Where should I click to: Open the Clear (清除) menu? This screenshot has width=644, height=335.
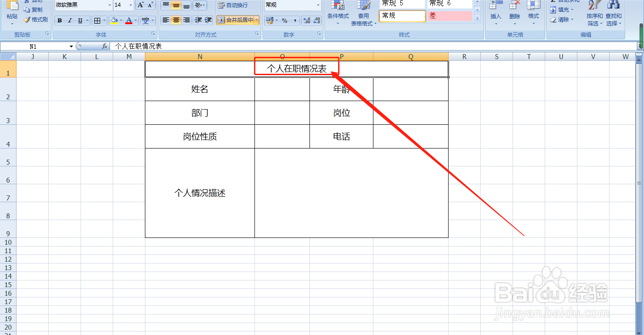(562, 20)
